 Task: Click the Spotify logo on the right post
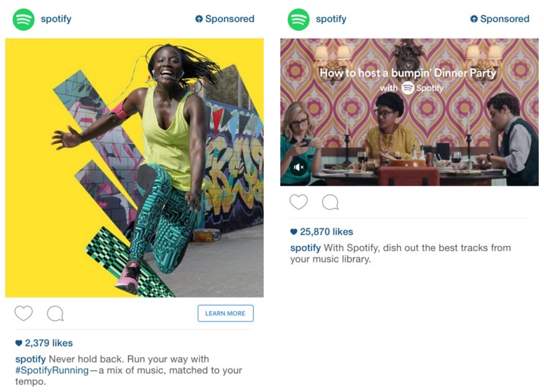pos(299,20)
